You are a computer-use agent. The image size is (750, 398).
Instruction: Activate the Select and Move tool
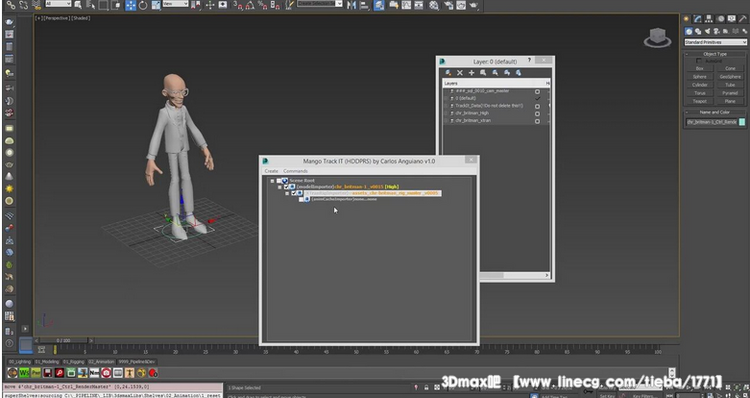click(x=131, y=5)
